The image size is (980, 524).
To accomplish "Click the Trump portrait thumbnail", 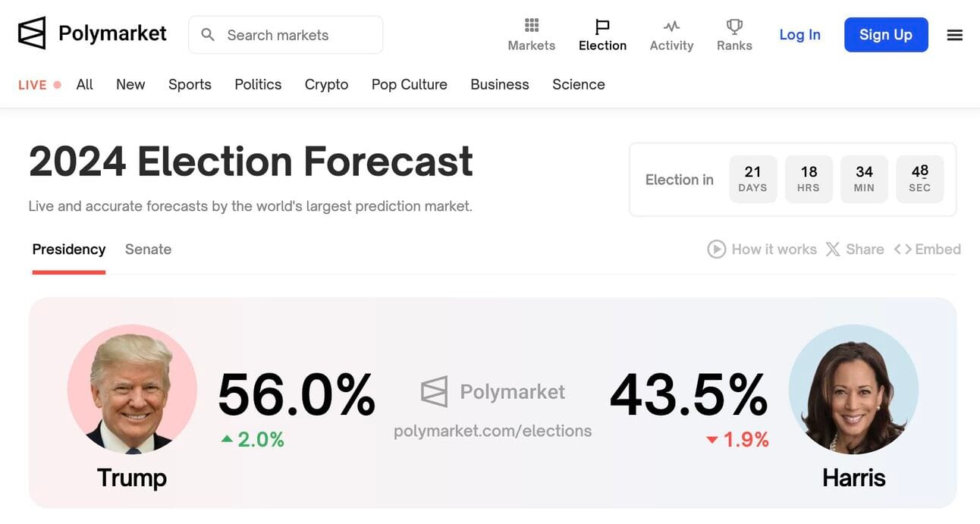I will 132,390.
